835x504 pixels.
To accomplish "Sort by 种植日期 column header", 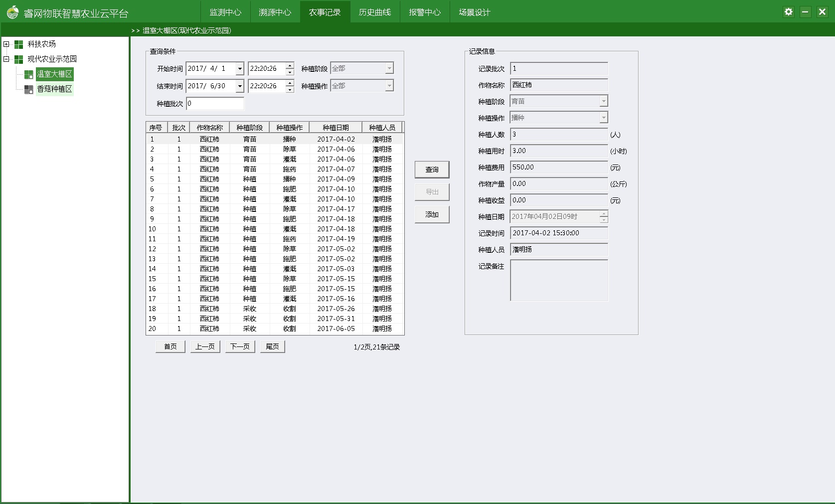I will pos(335,128).
